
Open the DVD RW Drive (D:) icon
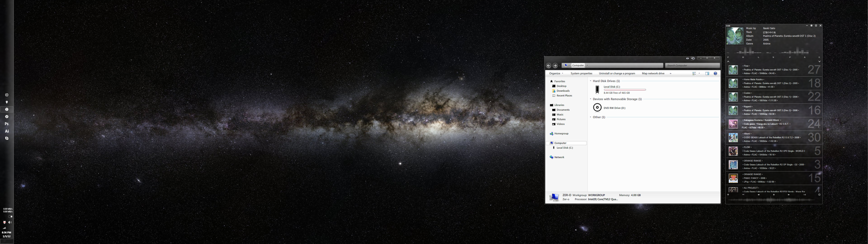(x=597, y=107)
